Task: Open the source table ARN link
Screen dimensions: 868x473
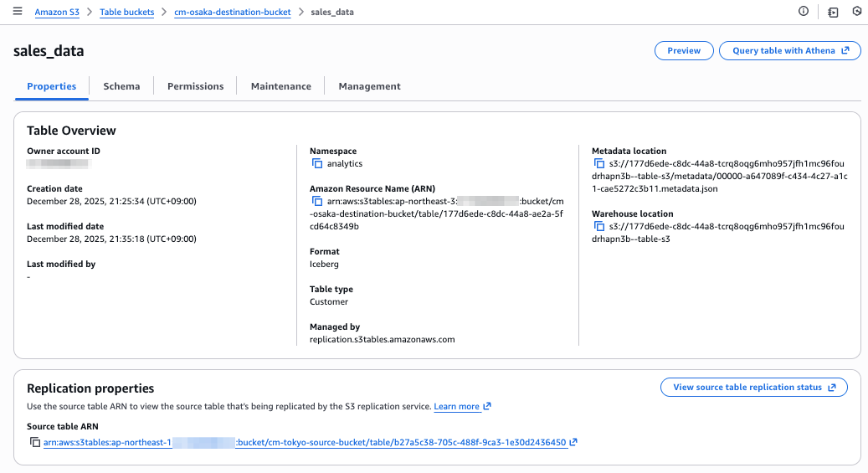Action: [305, 442]
